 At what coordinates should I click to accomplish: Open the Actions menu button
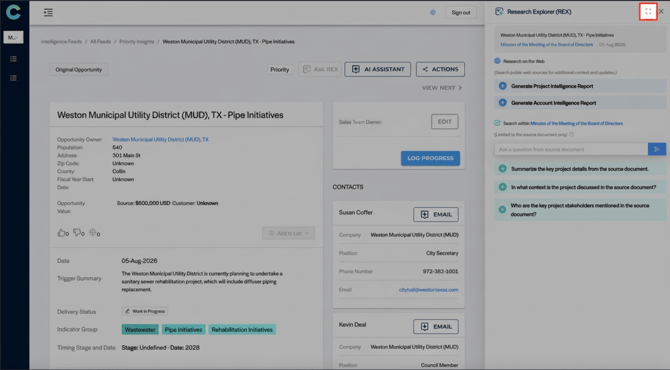click(x=440, y=69)
